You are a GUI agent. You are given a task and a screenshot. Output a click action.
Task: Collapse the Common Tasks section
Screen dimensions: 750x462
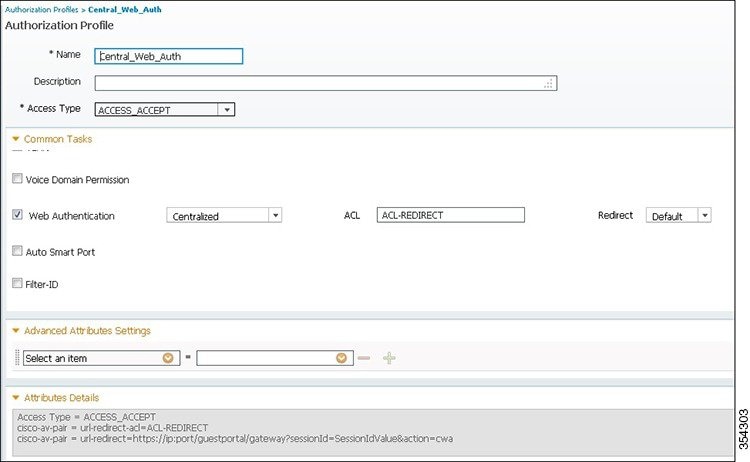(15, 139)
